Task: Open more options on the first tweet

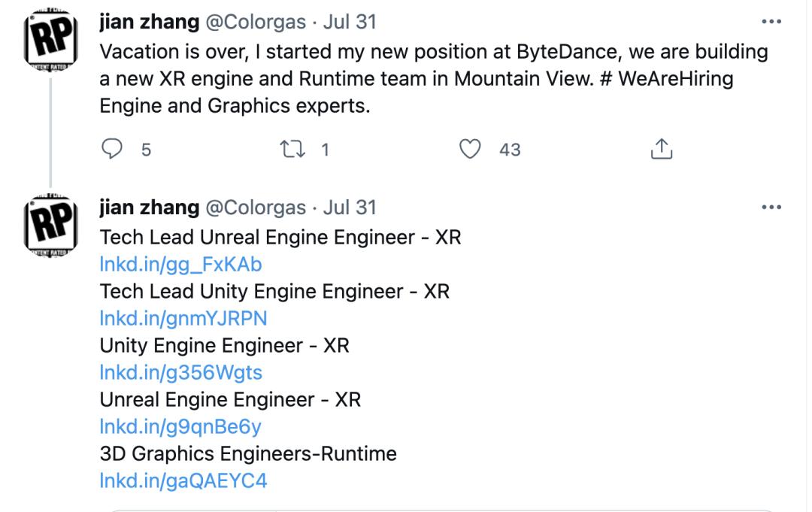Action: point(772,23)
